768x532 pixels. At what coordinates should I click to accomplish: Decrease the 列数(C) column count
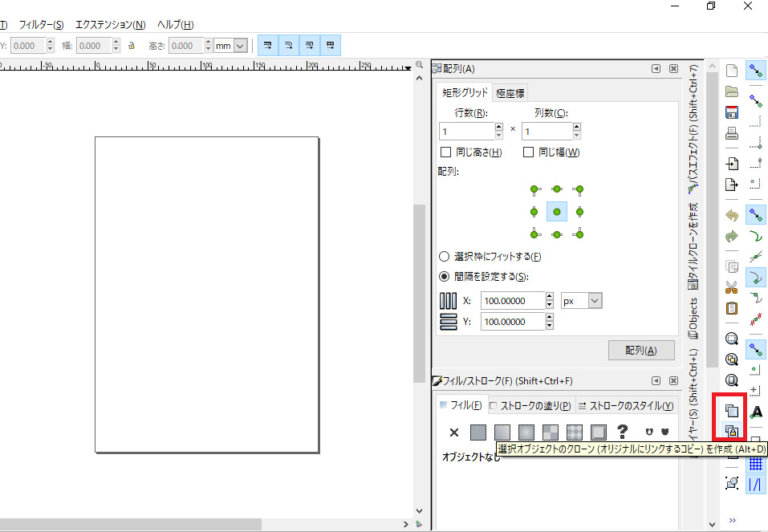(576, 135)
